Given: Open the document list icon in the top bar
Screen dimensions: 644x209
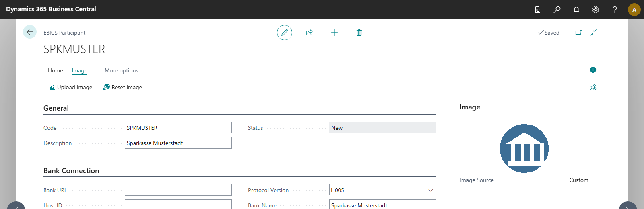Looking at the screenshot, I should 538,10.
